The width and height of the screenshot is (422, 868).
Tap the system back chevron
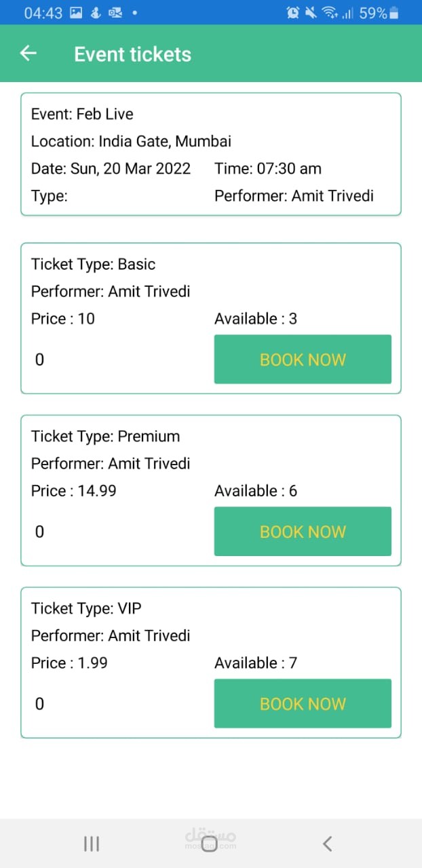(327, 843)
